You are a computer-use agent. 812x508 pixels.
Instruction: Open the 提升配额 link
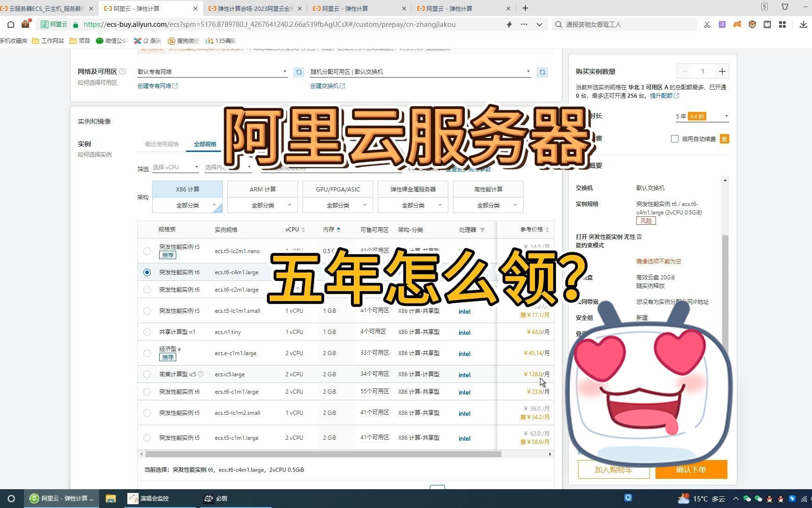pos(664,95)
